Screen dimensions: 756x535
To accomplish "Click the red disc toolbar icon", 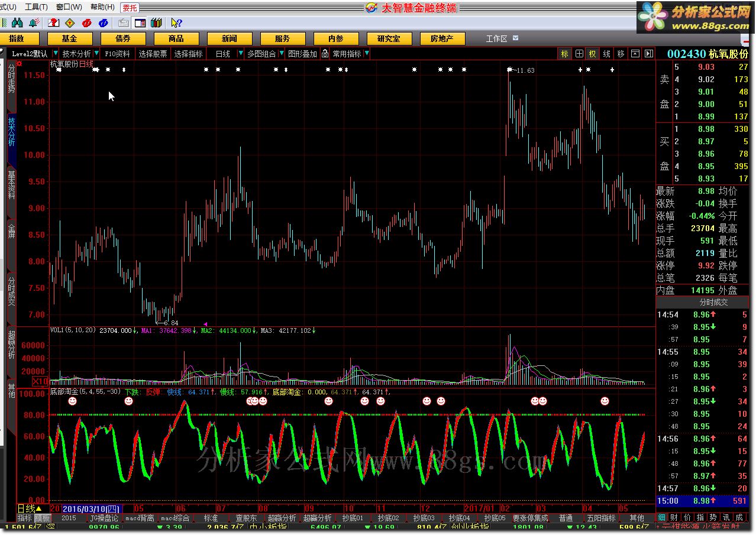I will point(87,23).
